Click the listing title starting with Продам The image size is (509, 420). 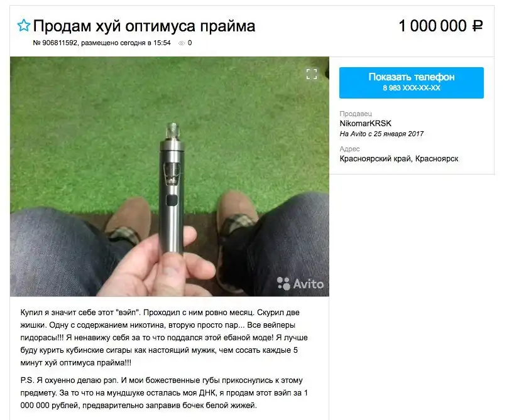[x=144, y=26]
